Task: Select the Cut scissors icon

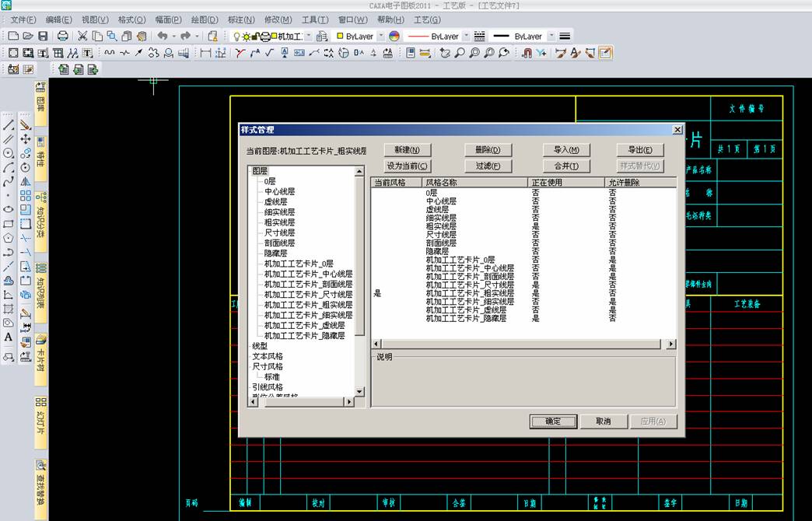Action: pos(82,36)
